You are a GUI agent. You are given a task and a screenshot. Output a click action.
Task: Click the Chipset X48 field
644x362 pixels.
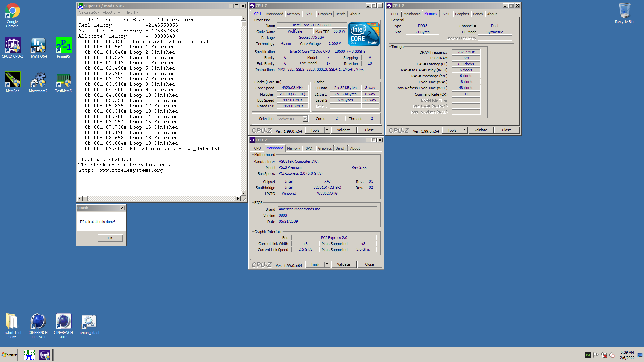[x=327, y=181]
